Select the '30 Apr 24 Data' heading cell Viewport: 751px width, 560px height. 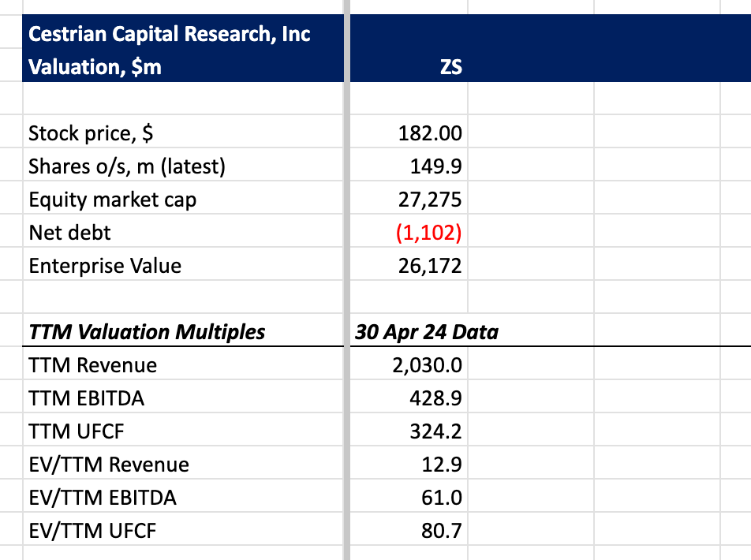(x=426, y=332)
